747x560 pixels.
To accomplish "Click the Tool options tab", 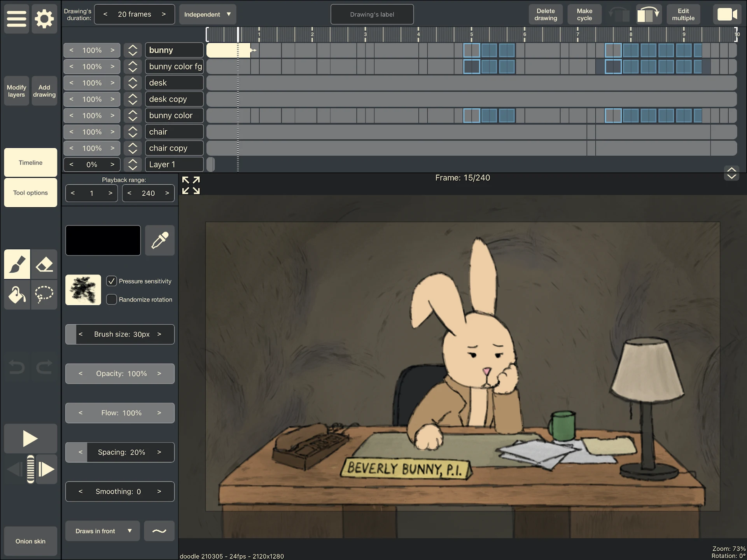I will click(31, 192).
